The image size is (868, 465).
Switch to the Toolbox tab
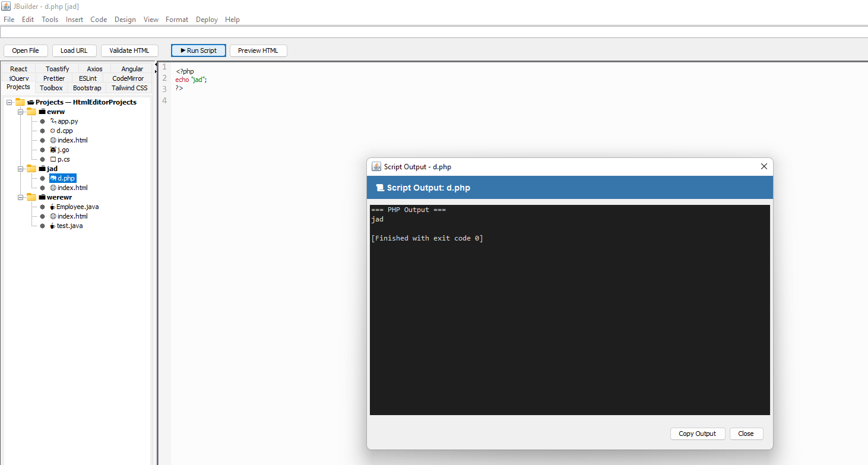click(x=51, y=88)
